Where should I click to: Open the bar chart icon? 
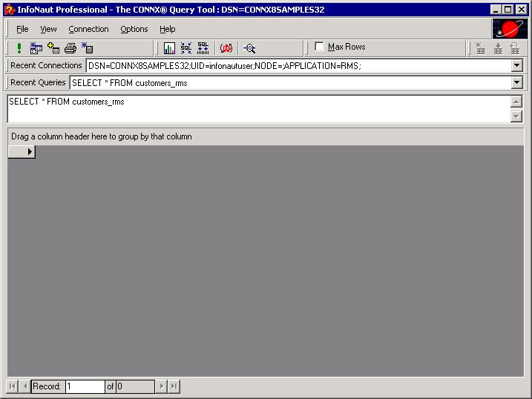tap(169, 48)
